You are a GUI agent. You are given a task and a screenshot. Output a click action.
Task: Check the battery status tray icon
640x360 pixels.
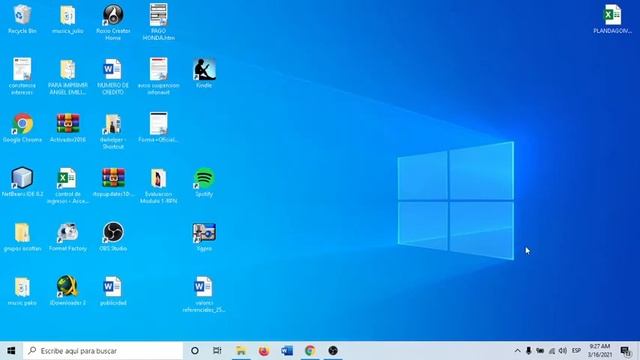pyautogui.click(x=540, y=351)
